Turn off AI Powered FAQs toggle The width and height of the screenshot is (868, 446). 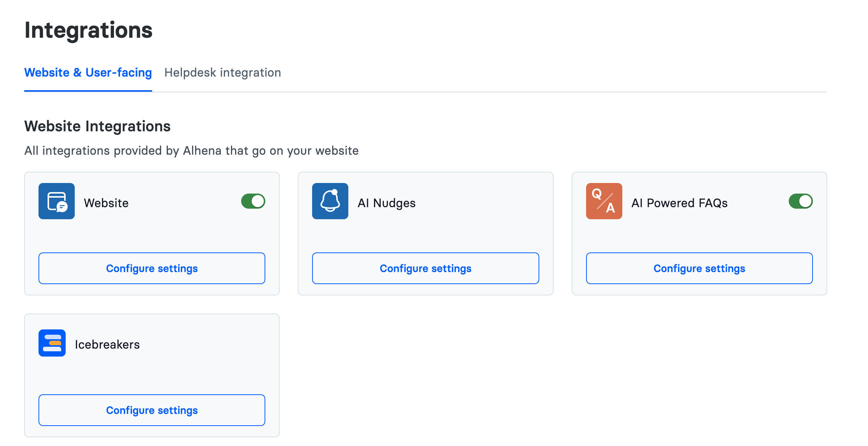pyautogui.click(x=800, y=201)
